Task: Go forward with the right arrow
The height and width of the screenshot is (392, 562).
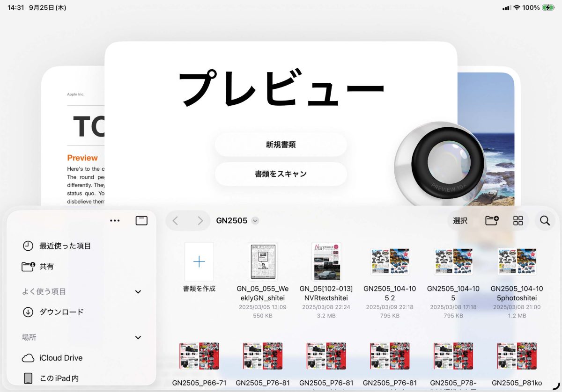Action: [200, 221]
